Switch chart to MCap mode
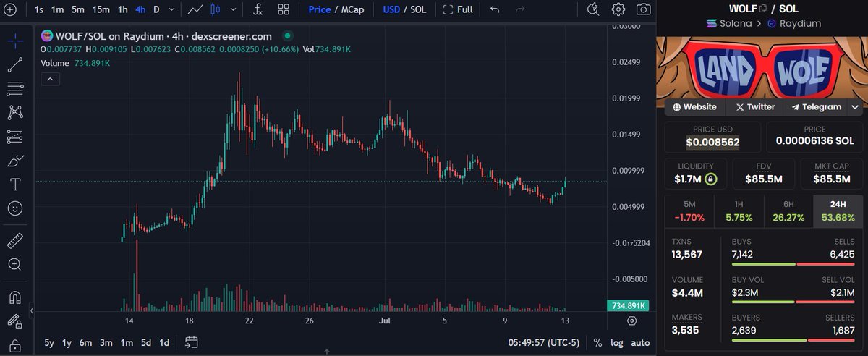This screenshot has width=868, height=356. (354, 9)
